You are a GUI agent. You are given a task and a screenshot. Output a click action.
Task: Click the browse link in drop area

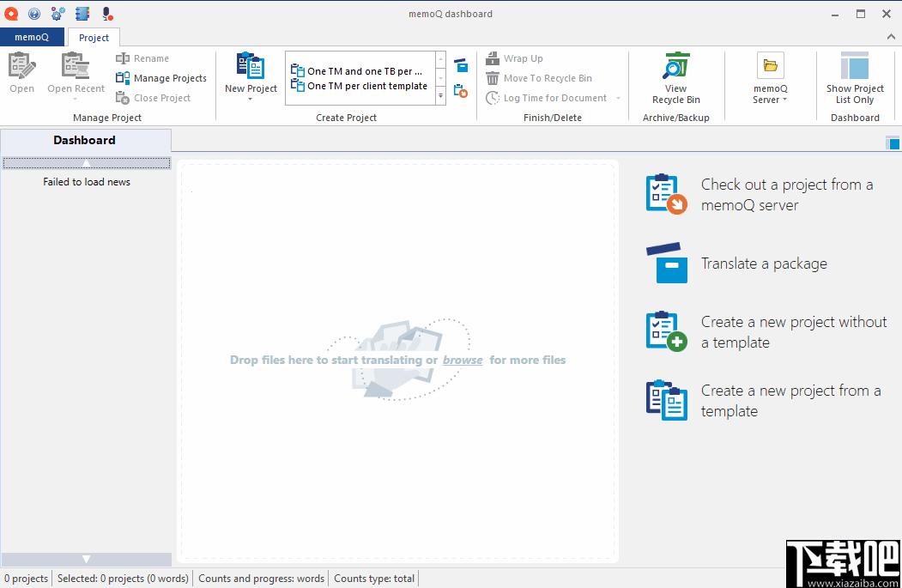[463, 361]
